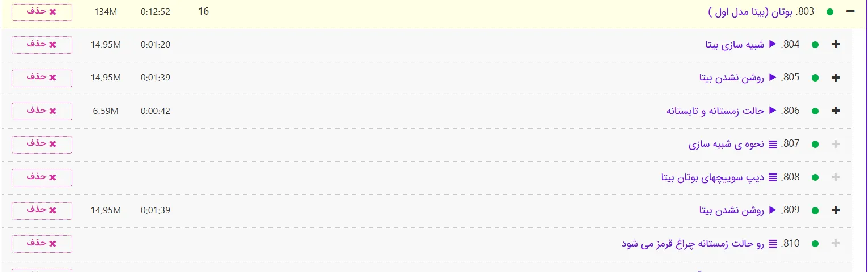
Task: Open the link 'شبیه سازی بیتا'
Action: [x=735, y=45]
